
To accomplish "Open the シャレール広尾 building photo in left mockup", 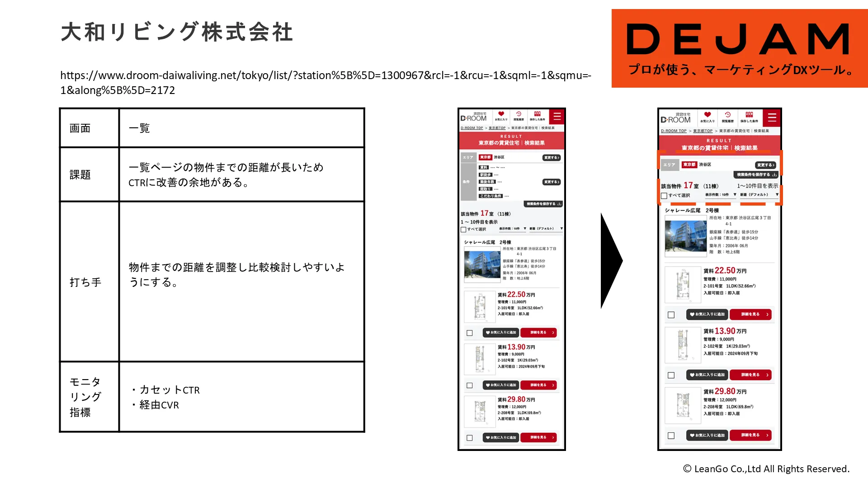I will point(482,266).
